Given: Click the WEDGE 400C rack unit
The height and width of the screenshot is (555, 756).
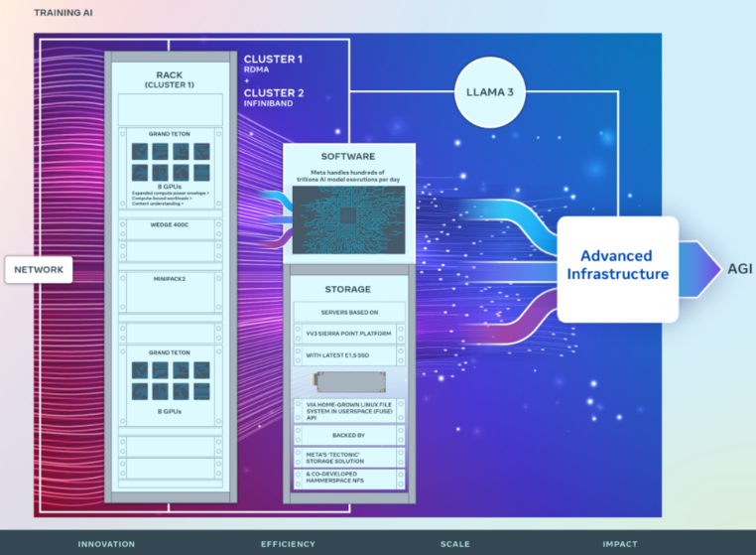Looking at the screenshot, I should 171,229.
